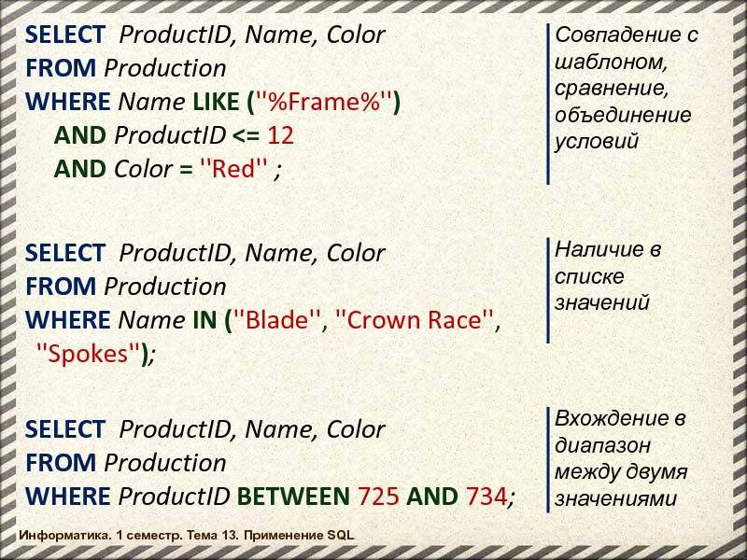Click the footer text "Информатика. 1 семестр"
Viewport: 747px width, 560px height.
[x=185, y=536]
